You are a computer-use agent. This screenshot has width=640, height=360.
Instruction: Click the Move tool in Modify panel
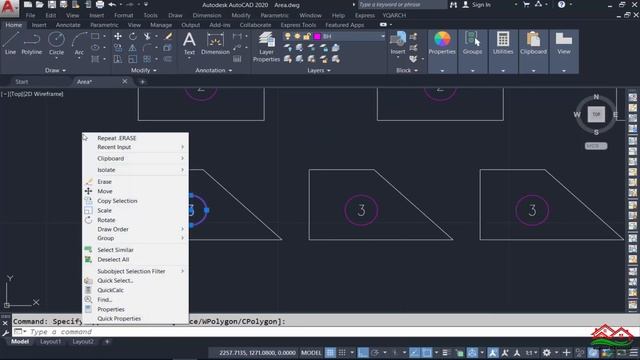[118, 36]
